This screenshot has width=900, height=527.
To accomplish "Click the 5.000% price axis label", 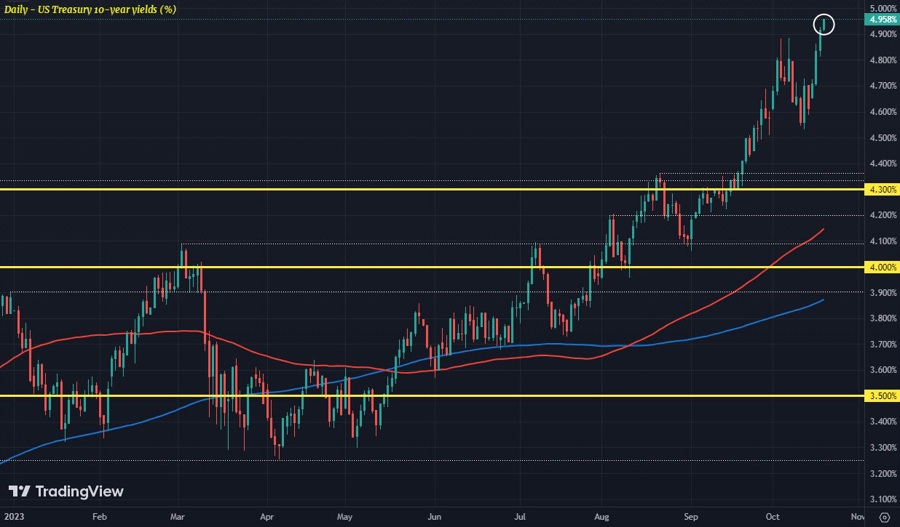I will pos(883,9).
